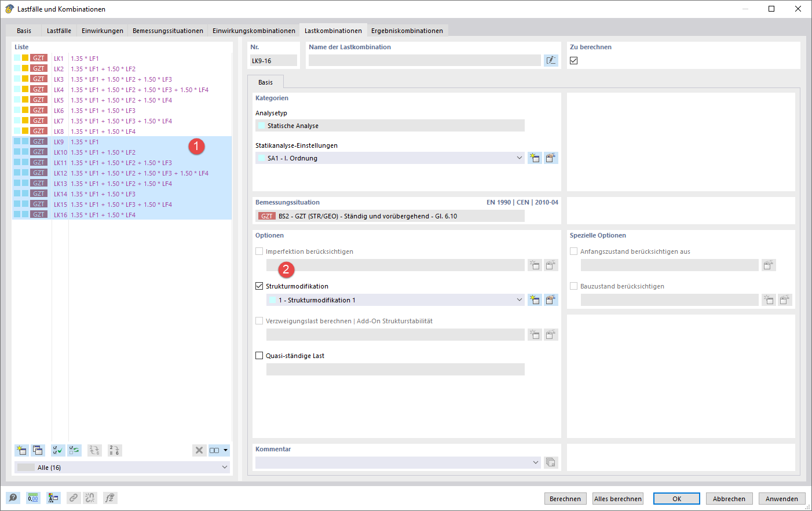The width and height of the screenshot is (812, 511).
Task: Click the edit imperfection case icon
Action: (x=551, y=265)
